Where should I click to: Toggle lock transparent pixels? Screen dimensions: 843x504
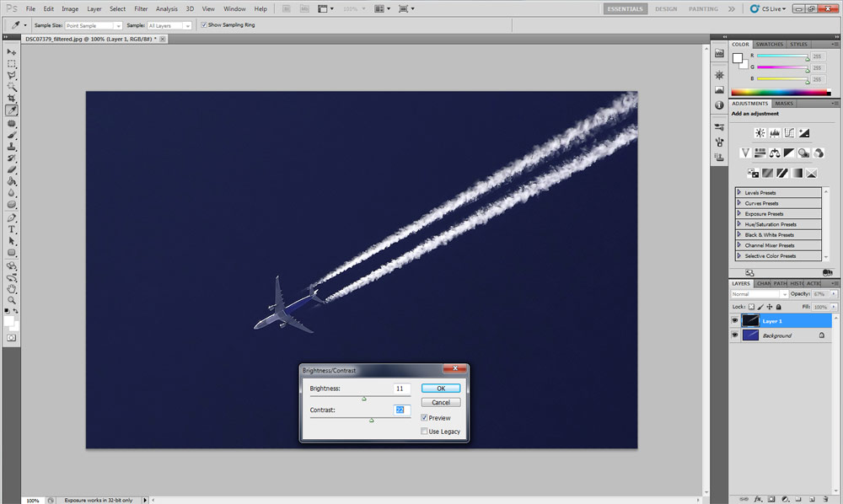click(752, 307)
